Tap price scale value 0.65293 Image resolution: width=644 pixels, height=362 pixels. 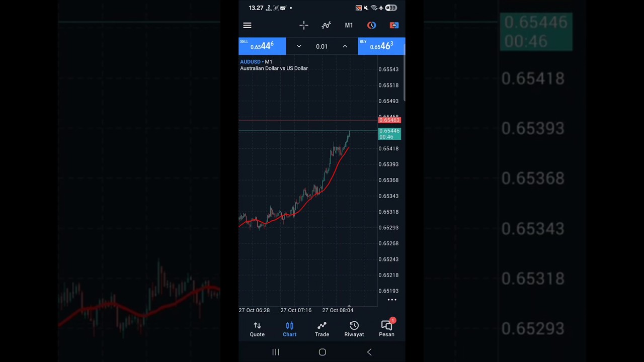(388, 228)
